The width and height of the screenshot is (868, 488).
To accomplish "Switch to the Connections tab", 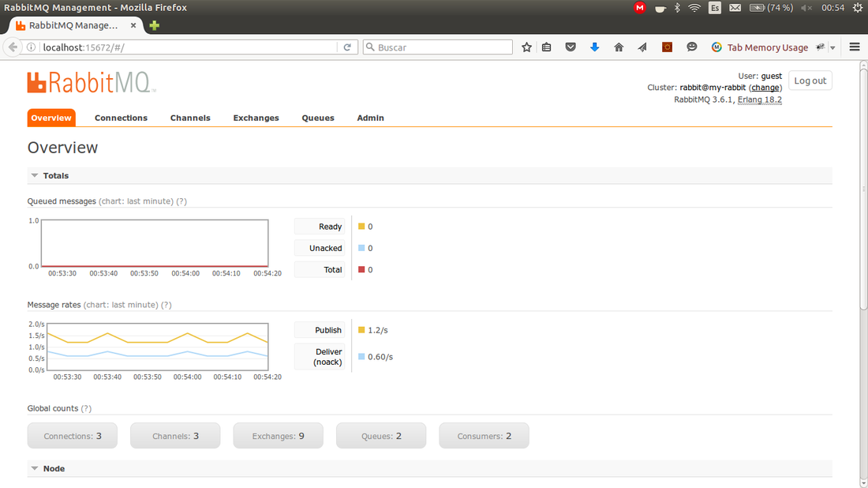I will (121, 118).
